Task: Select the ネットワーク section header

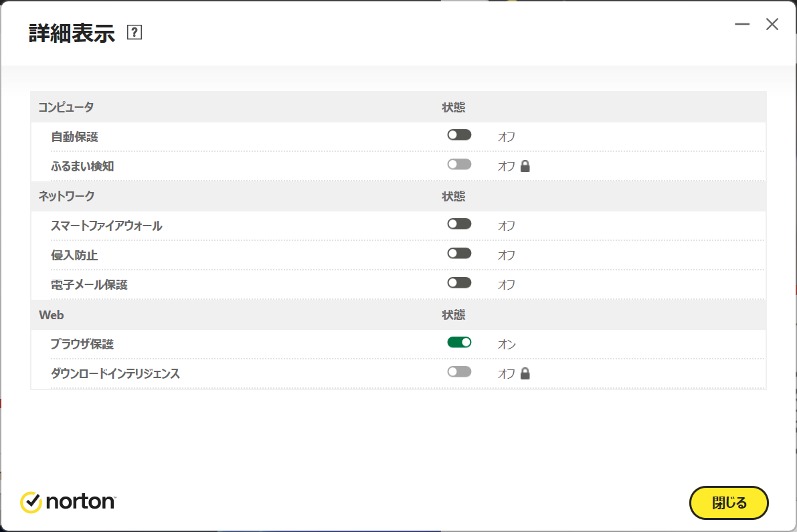Action: pyautogui.click(x=66, y=196)
